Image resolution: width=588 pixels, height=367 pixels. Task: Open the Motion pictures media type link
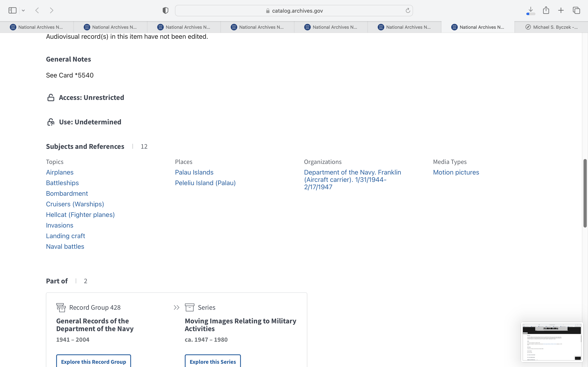pyautogui.click(x=456, y=172)
